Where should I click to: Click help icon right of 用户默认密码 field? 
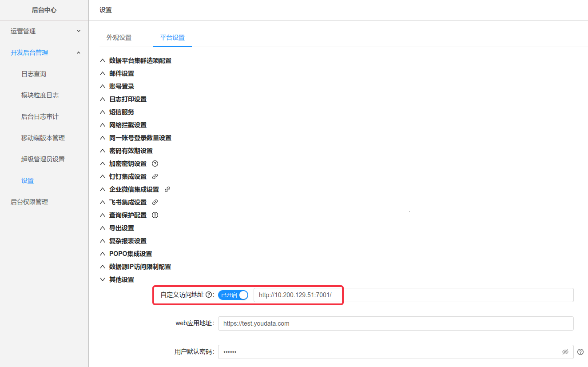[x=580, y=352]
